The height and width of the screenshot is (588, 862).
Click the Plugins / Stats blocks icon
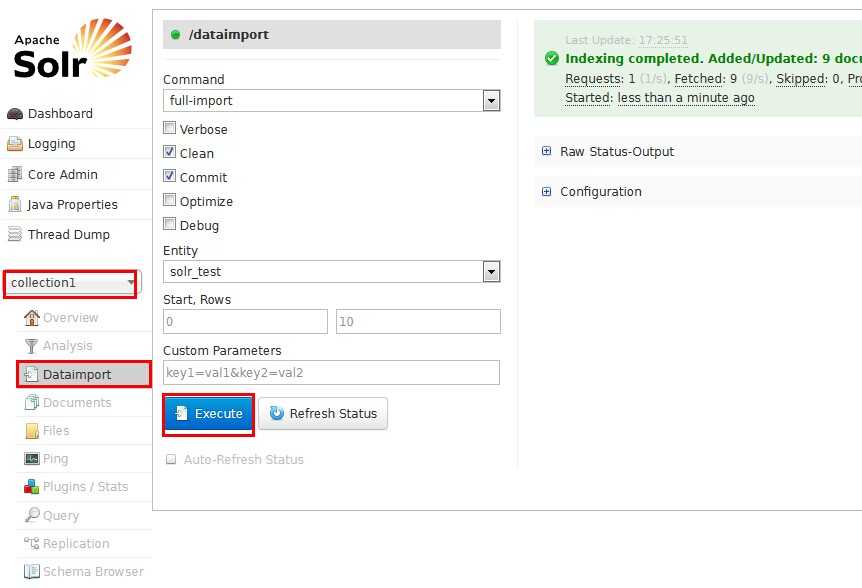coord(31,486)
